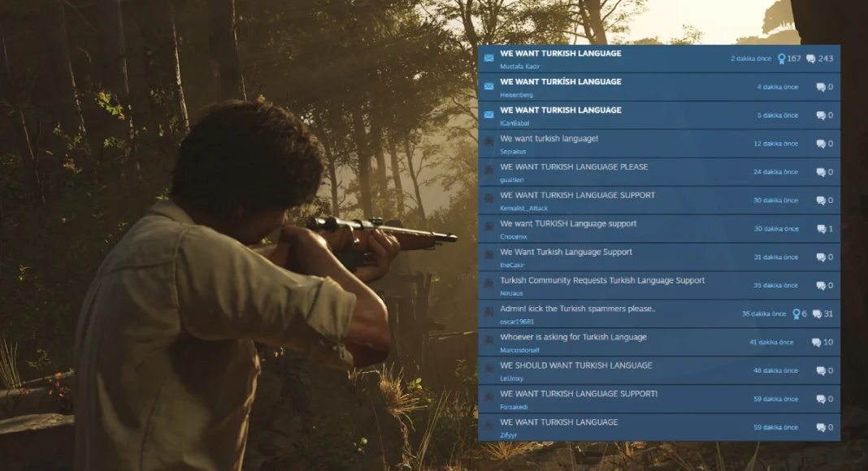The image size is (868, 471).
Task: Click the "48 dakika önce" timestamp
Action: coord(775,370)
